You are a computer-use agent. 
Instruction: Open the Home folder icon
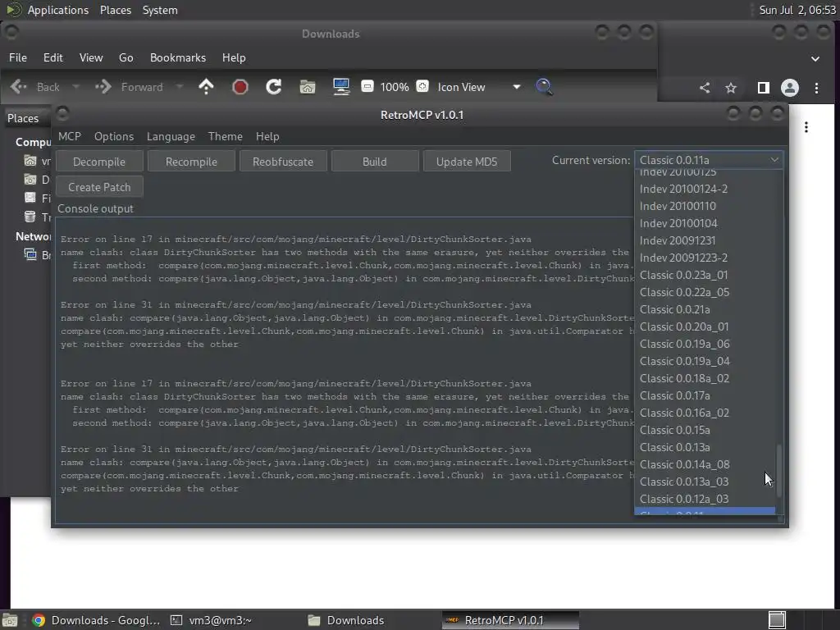[308, 87]
